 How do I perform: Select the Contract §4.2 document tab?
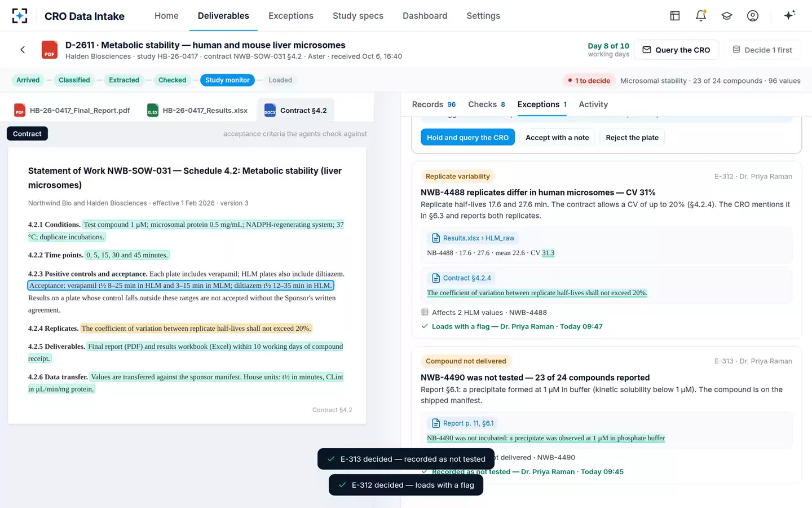coord(295,110)
